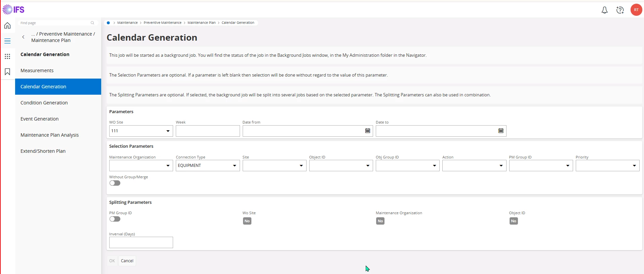This screenshot has width=644, height=274.
Task: Expand the WO Site dropdown
Action: tap(168, 131)
